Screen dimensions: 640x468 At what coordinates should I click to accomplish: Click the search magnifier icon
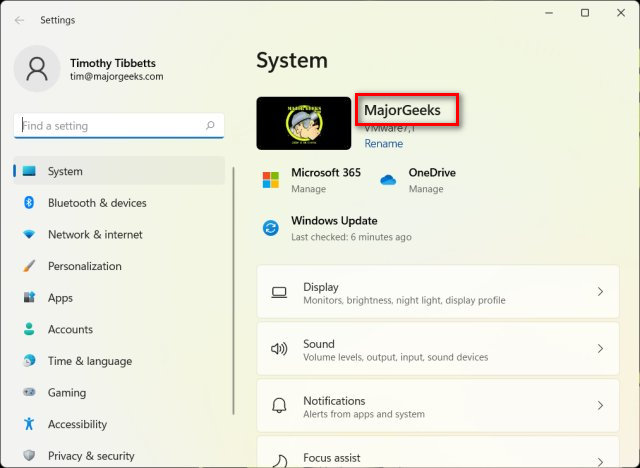[x=210, y=125]
